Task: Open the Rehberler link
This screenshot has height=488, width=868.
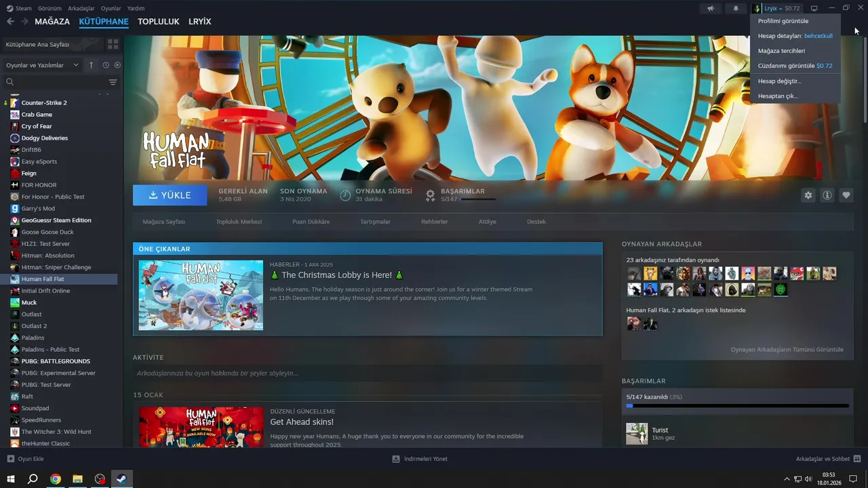Action: [434, 222]
